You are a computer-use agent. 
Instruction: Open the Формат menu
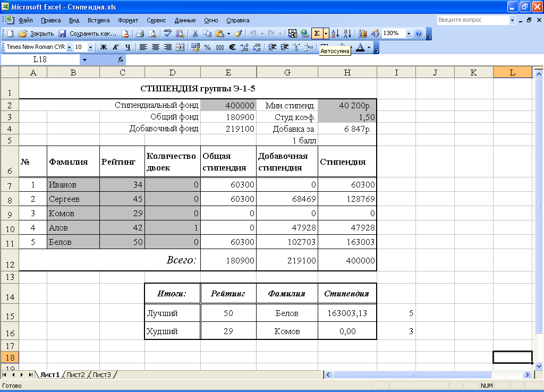(128, 20)
